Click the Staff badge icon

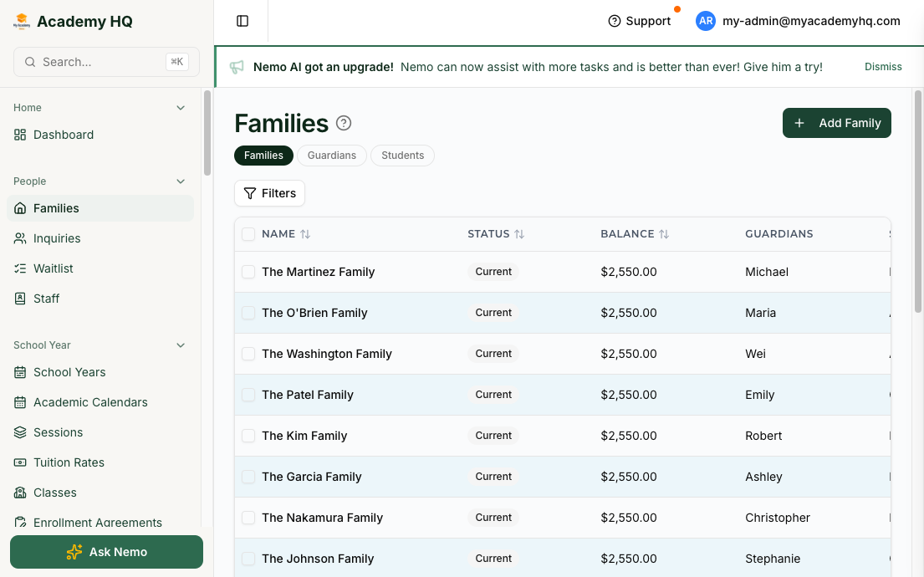tap(20, 299)
